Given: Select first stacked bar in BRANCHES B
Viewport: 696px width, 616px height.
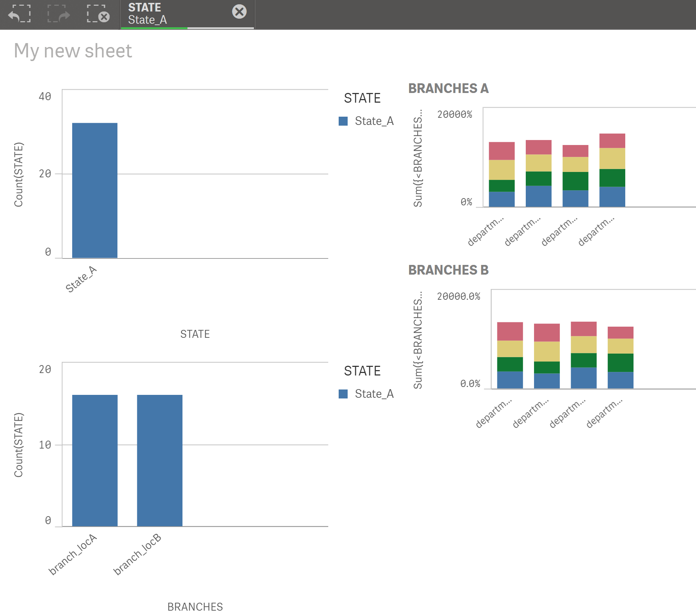Looking at the screenshot, I should point(510,355).
